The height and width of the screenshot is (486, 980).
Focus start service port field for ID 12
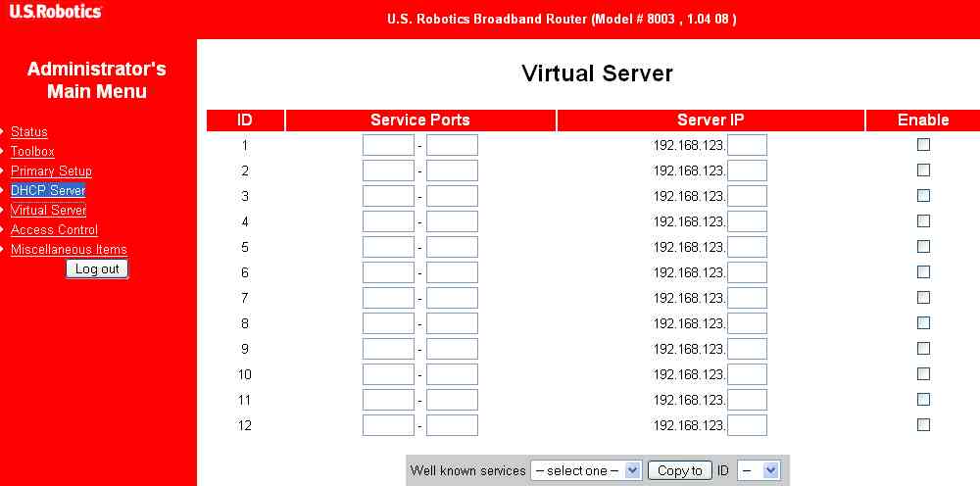(x=388, y=425)
